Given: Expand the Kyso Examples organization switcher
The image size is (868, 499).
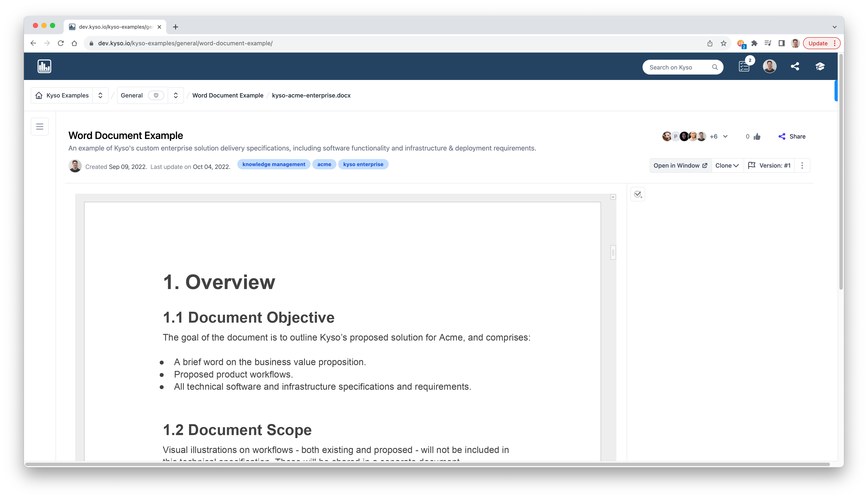Looking at the screenshot, I should click(x=100, y=95).
